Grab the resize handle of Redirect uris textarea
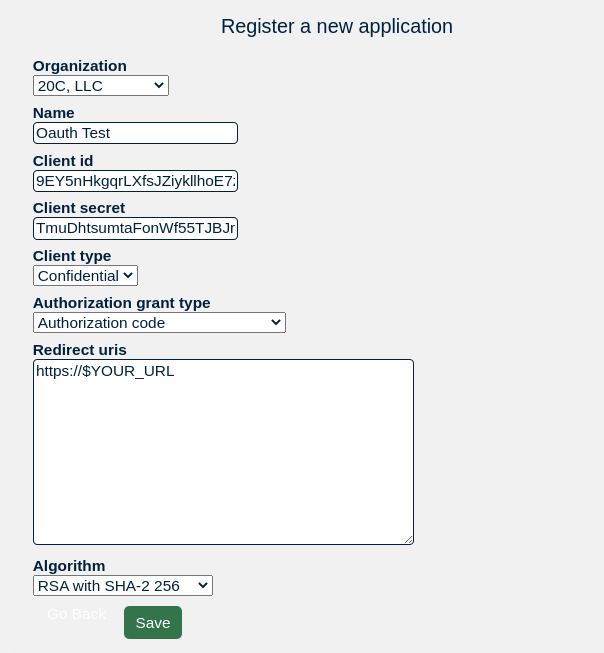The width and height of the screenshot is (604, 653). tap(409, 540)
